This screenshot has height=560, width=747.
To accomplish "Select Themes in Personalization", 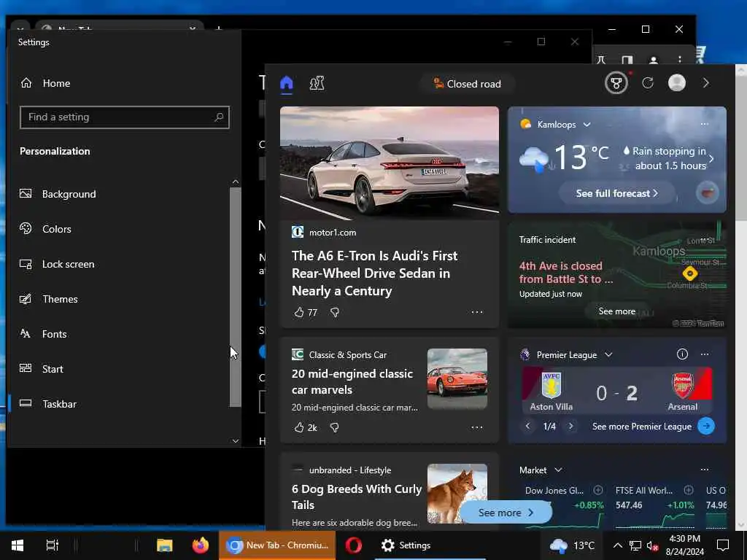I will tap(120, 299).
